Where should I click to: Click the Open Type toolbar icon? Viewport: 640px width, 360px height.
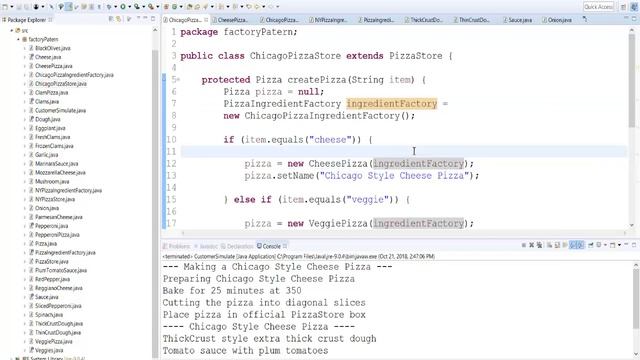pos(189,7)
